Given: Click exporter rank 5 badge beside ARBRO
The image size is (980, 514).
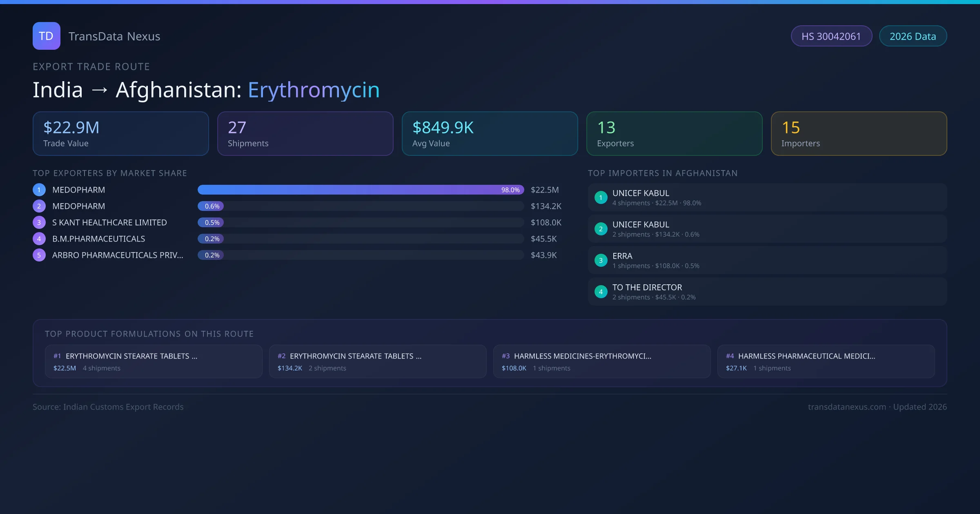Looking at the screenshot, I should [x=39, y=255].
